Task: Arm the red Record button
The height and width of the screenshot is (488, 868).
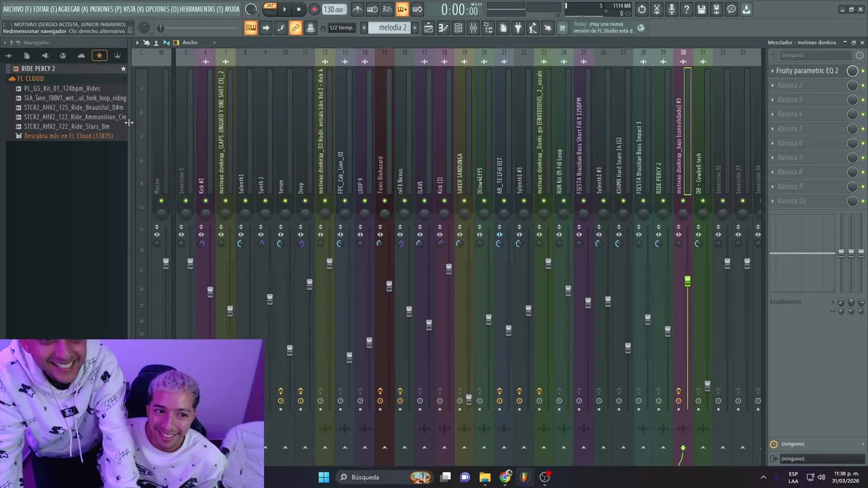Action: coord(314,9)
